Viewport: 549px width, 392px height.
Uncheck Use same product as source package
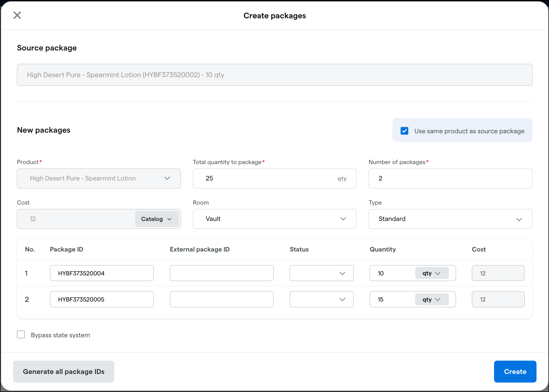[x=404, y=131]
